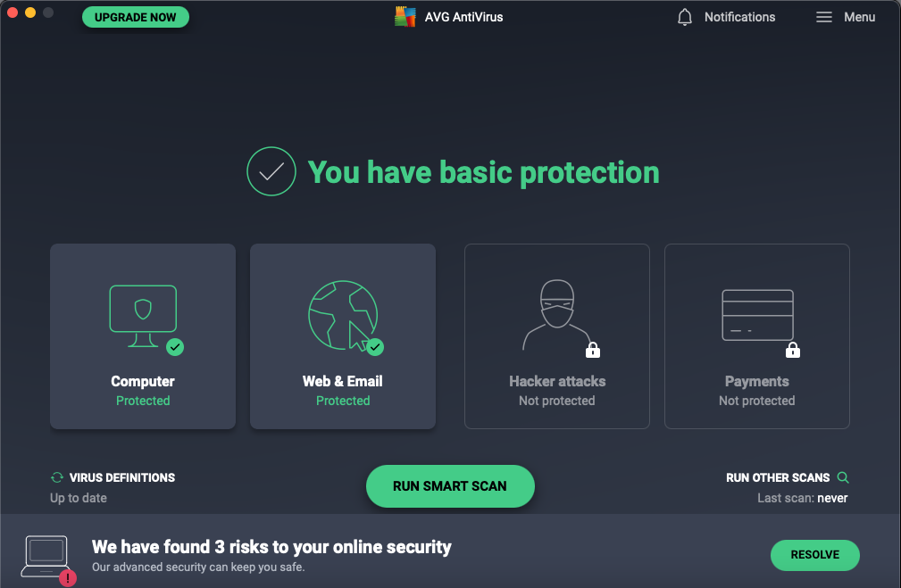Image resolution: width=901 pixels, height=588 pixels.
Task: Open the Menu label at top right
Action: [859, 17]
